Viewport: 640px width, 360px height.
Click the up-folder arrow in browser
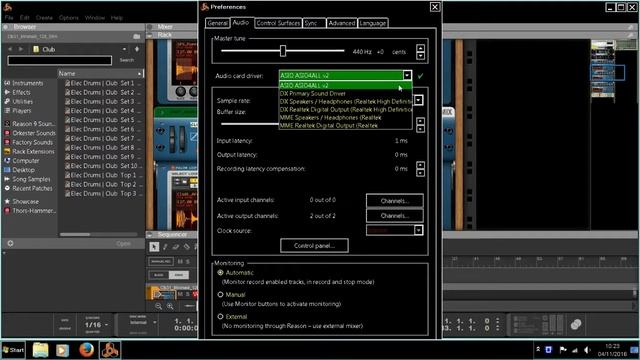point(137,49)
